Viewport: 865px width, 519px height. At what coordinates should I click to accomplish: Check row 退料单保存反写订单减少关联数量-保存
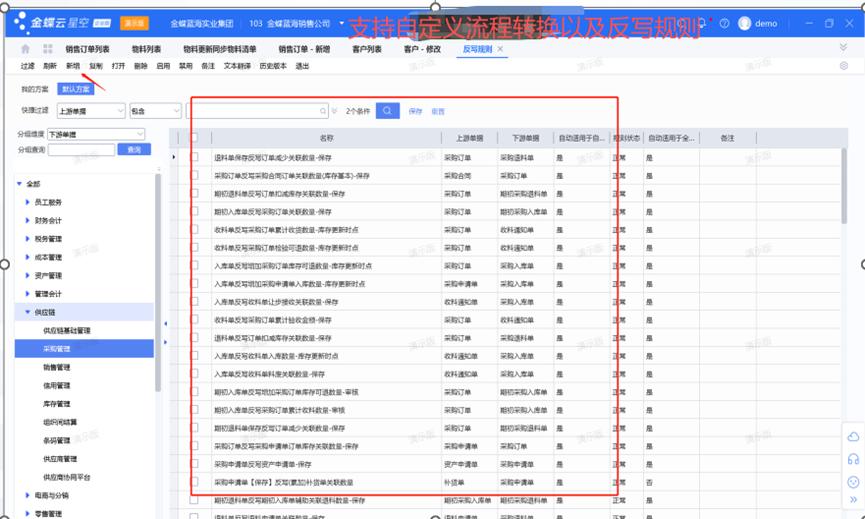pos(194,157)
